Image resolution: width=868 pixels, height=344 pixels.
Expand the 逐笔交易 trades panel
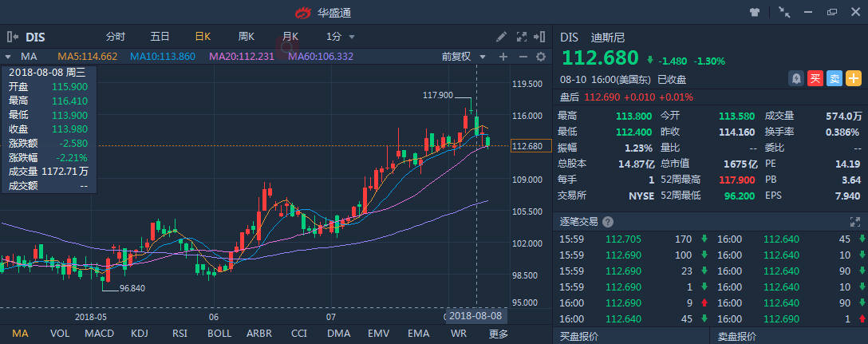tap(854, 222)
